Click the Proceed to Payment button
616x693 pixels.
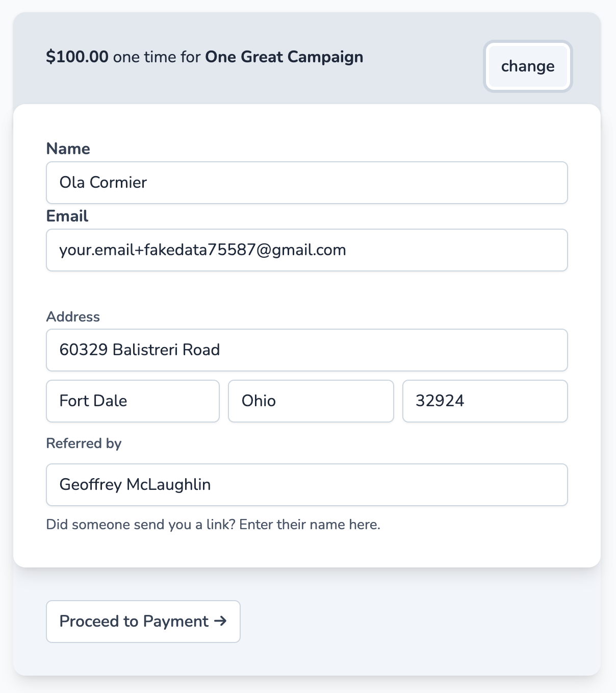coord(143,621)
